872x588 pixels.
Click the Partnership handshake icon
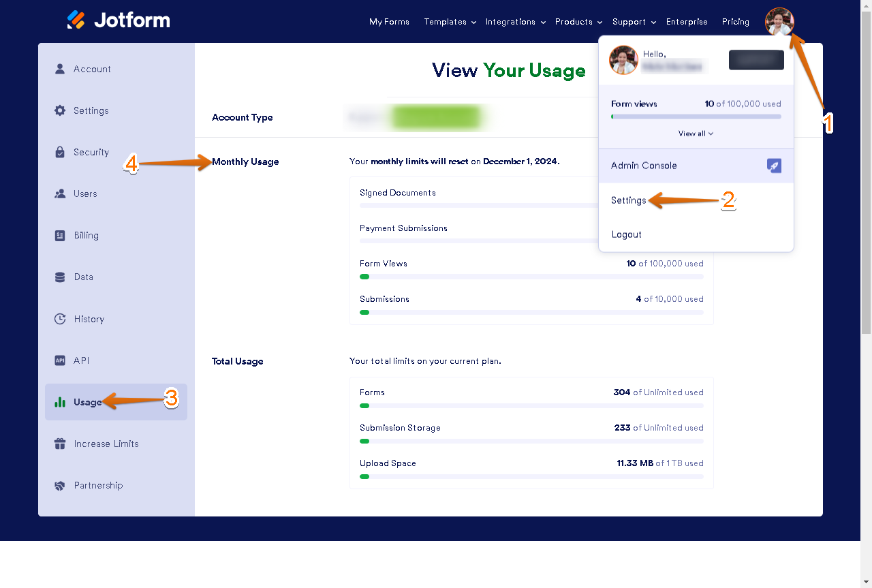[x=60, y=485]
